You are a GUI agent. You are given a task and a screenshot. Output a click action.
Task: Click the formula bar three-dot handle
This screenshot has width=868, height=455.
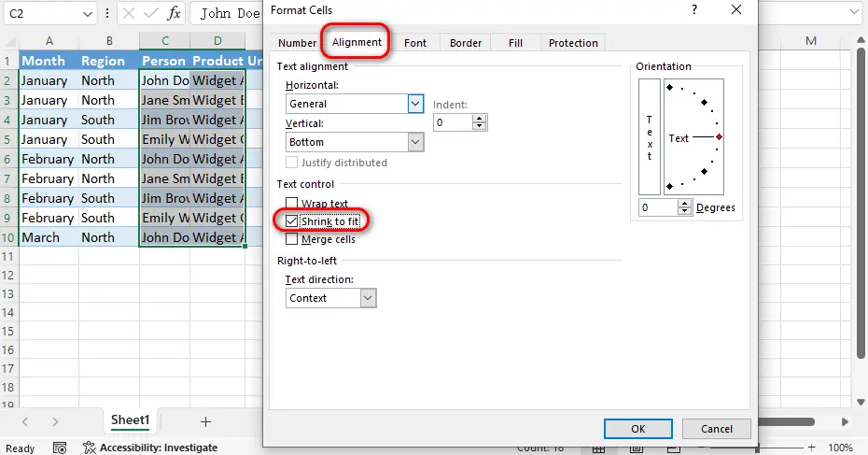click(x=107, y=13)
